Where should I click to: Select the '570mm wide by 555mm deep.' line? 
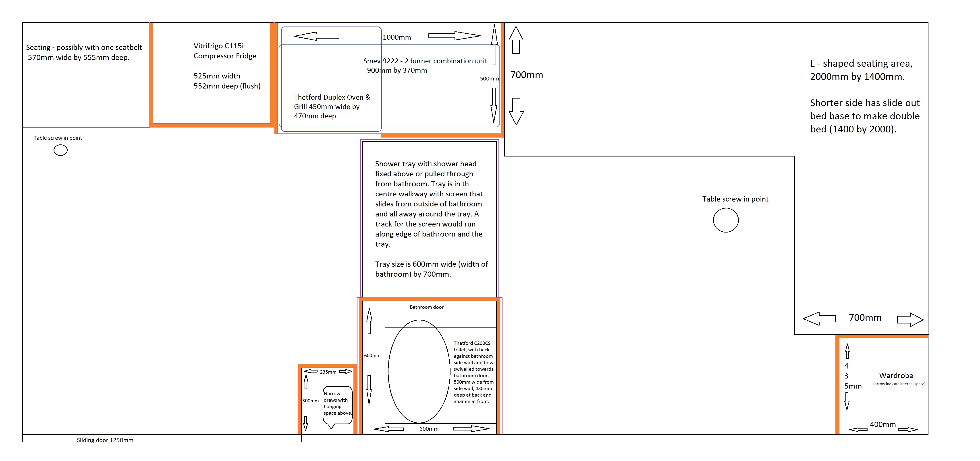click(79, 57)
